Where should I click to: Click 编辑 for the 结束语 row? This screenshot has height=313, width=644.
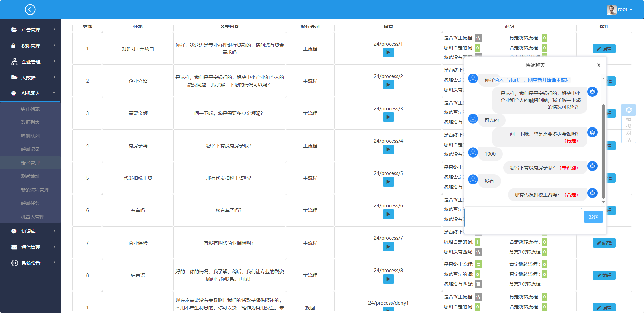(x=604, y=275)
